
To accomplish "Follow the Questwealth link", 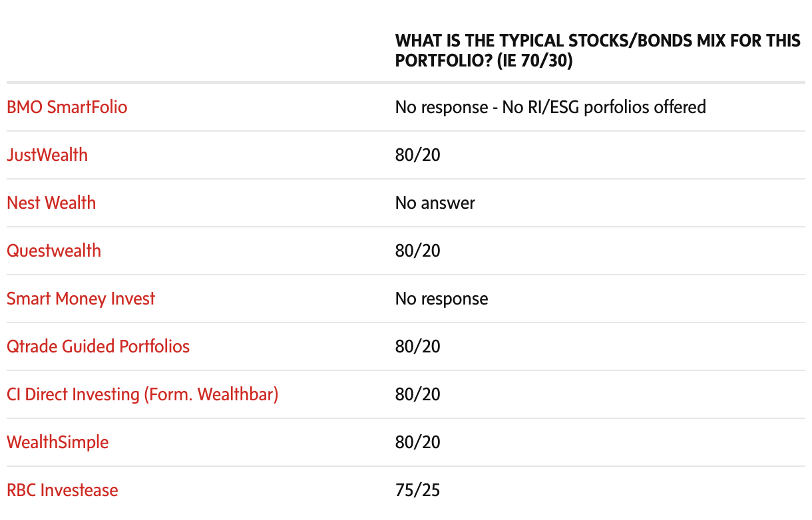I will coord(54,251).
